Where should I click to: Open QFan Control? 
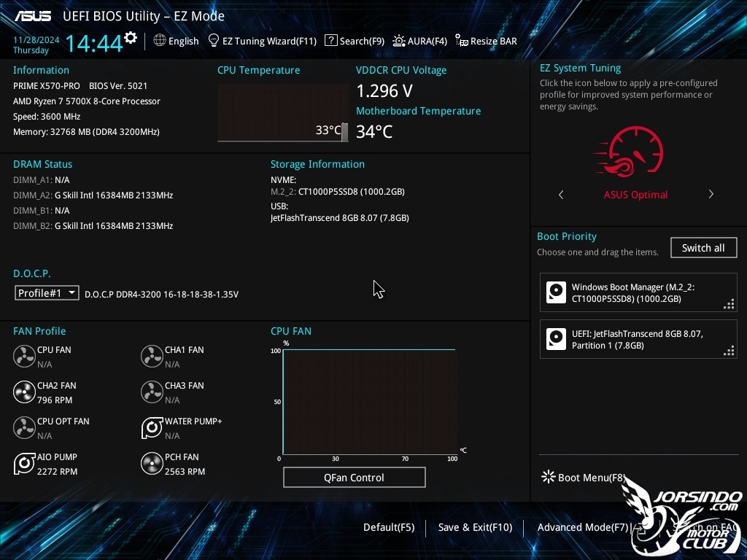[x=354, y=477]
